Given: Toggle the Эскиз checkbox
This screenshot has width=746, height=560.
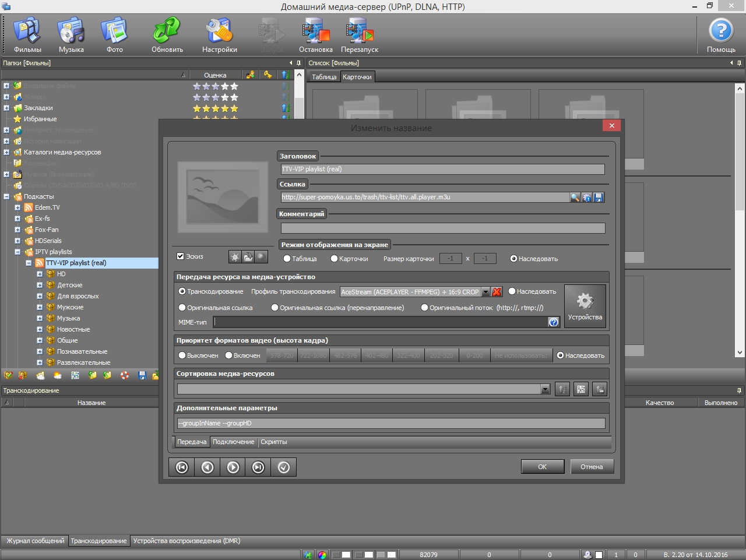Looking at the screenshot, I should coord(181,256).
